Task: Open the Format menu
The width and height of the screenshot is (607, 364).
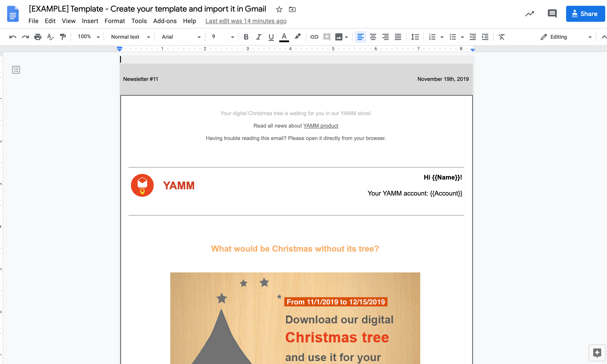Action: 114,20
